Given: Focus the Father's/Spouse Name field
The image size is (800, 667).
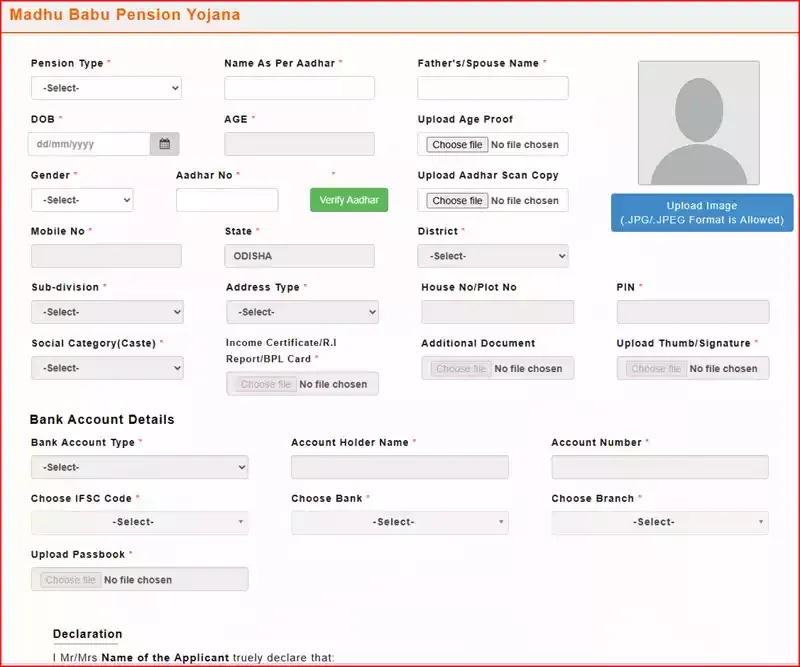Looking at the screenshot, I should click(x=493, y=88).
